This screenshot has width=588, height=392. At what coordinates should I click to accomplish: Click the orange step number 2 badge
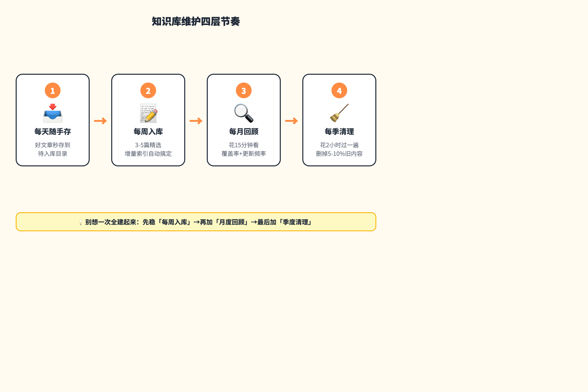(x=148, y=90)
